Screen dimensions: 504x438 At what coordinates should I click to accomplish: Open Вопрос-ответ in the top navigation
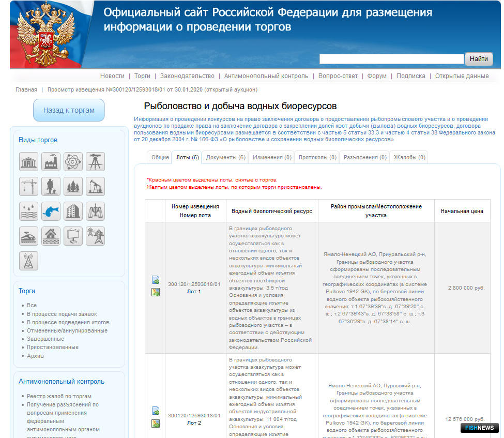coord(338,76)
